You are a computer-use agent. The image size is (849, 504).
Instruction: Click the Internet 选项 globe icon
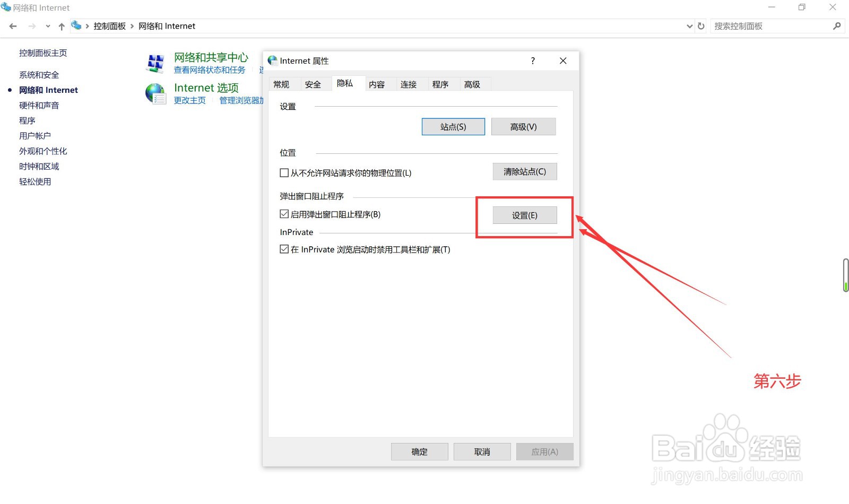coord(156,93)
